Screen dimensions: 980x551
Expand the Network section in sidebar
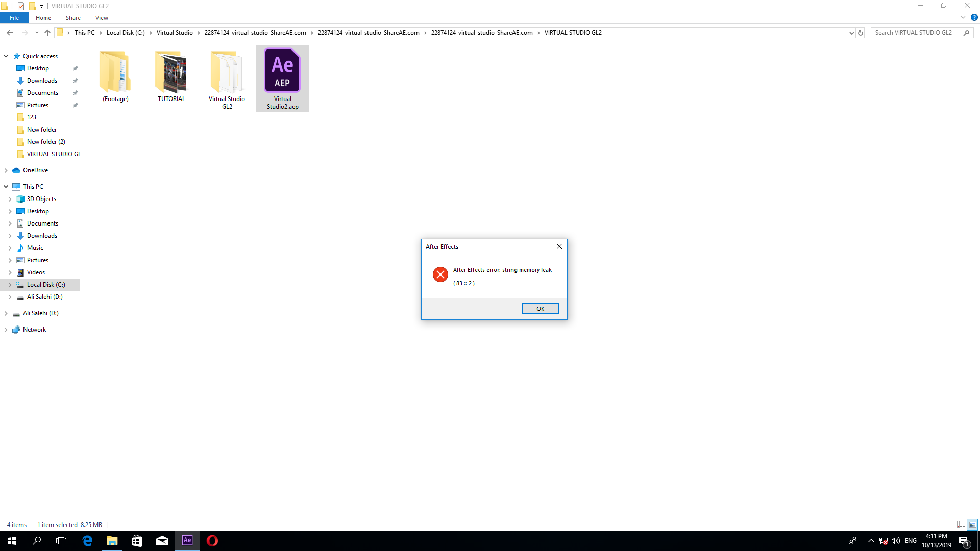click(x=6, y=329)
